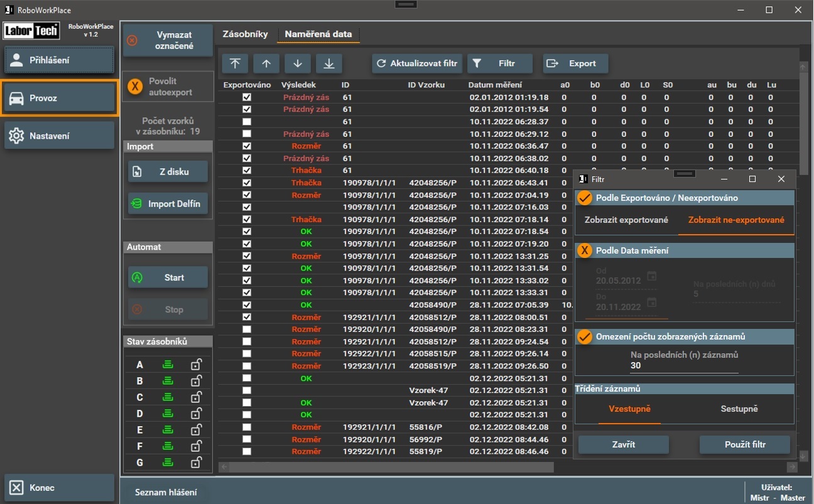The height and width of the screenshot is (504, 814).
Task: Open lock icon for magazine E
Action: tap(197, 430)
